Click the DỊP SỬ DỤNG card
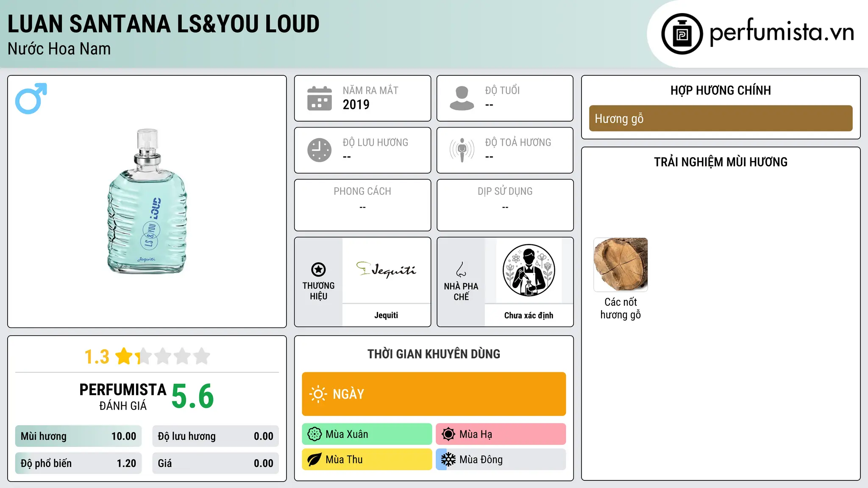This screenshot has width=868, height=488. click(x=505, y=205)
